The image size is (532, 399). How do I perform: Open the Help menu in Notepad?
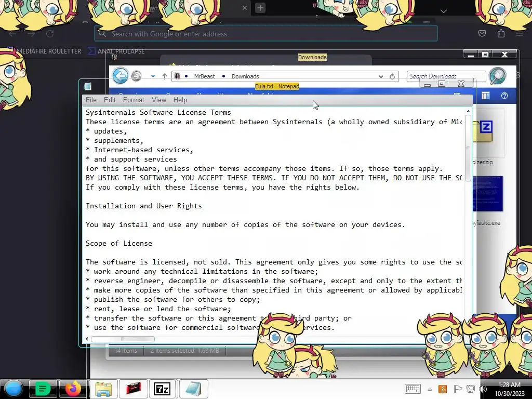(180, 100)
